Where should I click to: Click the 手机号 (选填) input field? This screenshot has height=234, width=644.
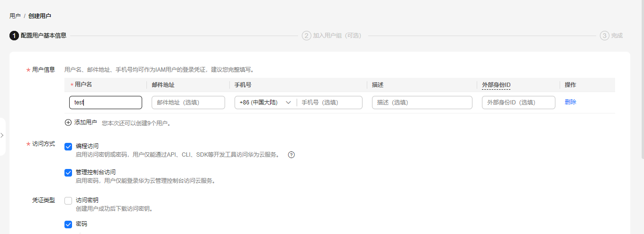329,103
